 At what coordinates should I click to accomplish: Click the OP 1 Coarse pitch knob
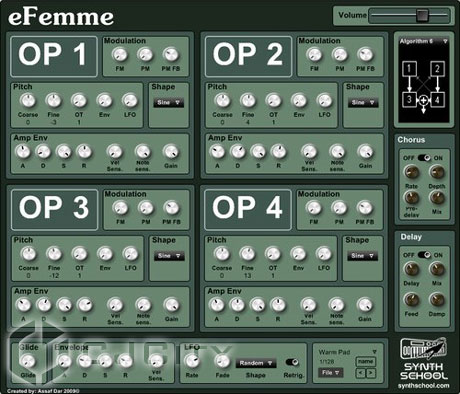click(28, 100)
